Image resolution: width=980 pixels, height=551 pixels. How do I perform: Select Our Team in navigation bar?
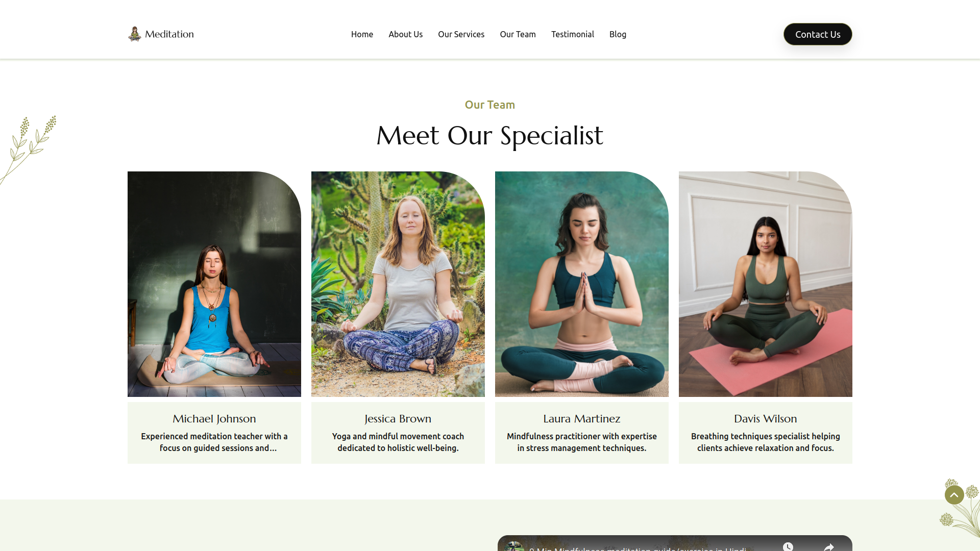(518, 34)
